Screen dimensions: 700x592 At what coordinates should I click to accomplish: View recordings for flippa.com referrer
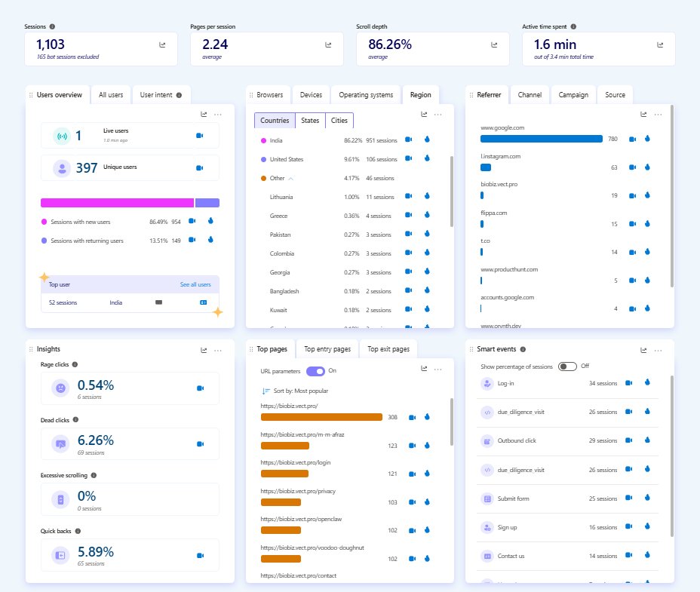(632, 224)
